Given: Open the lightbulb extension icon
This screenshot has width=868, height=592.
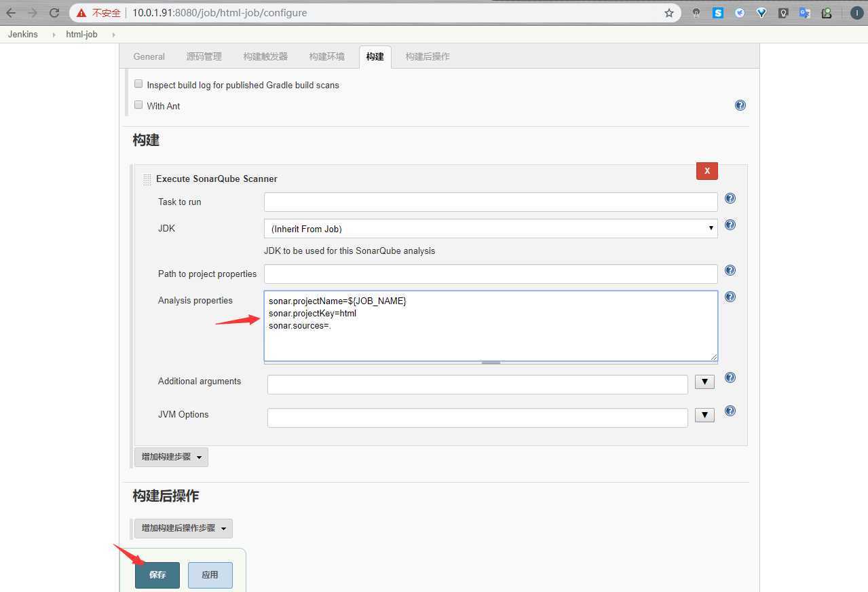Looking at the screenshot, I should 783,13.
